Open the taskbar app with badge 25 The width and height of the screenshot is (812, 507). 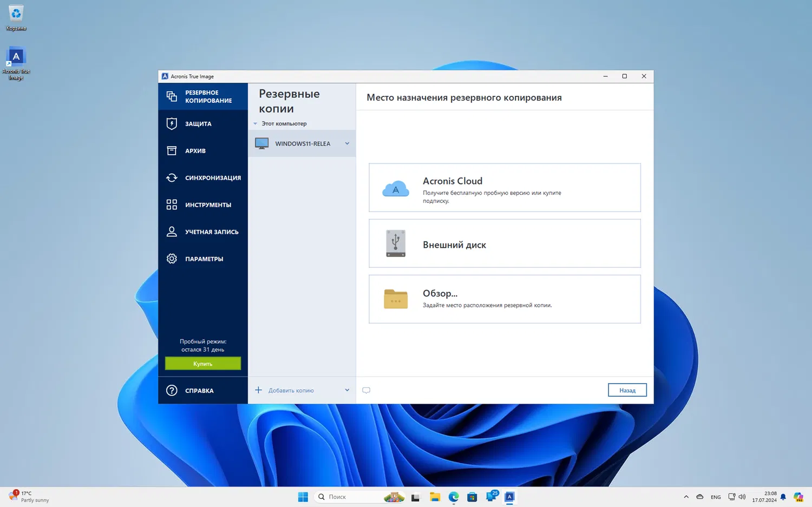[x=492, y=497]
